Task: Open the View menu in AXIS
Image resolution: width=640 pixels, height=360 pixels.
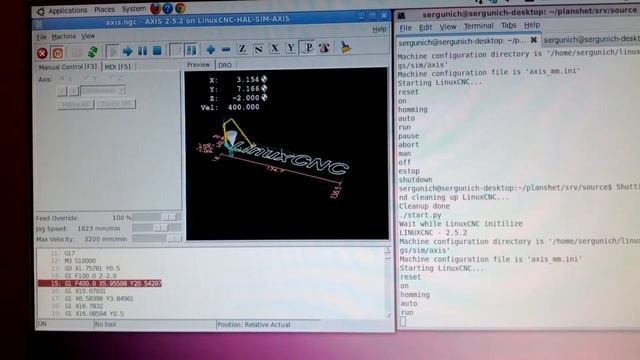Action: 88,36
